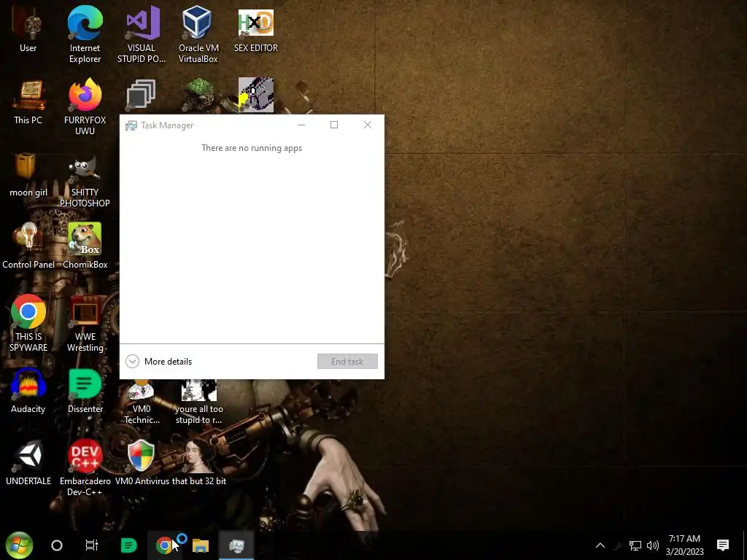Click Chrome icon on the taskbar
The image size is (747, 560).
click(164, 545)
